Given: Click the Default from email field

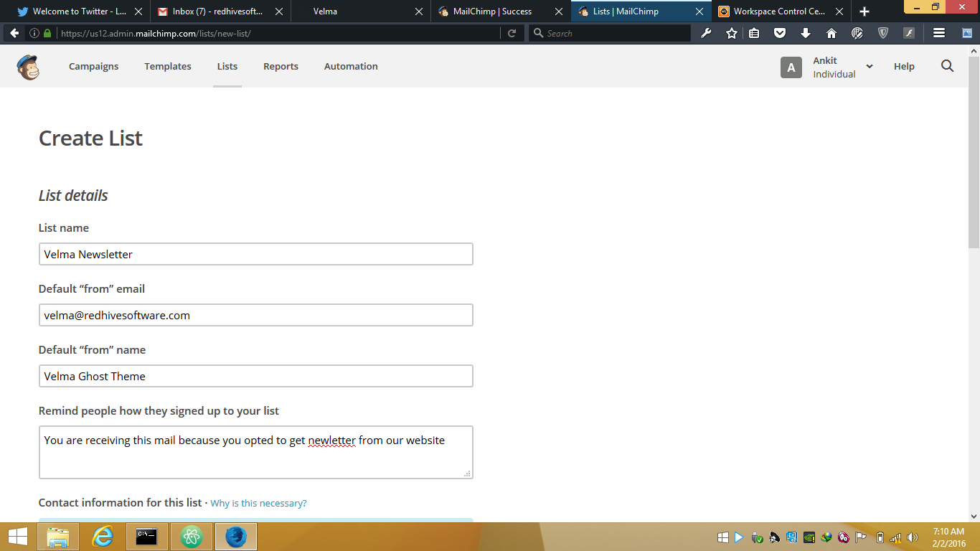Looking at the screenshot, I should (256, 315).
